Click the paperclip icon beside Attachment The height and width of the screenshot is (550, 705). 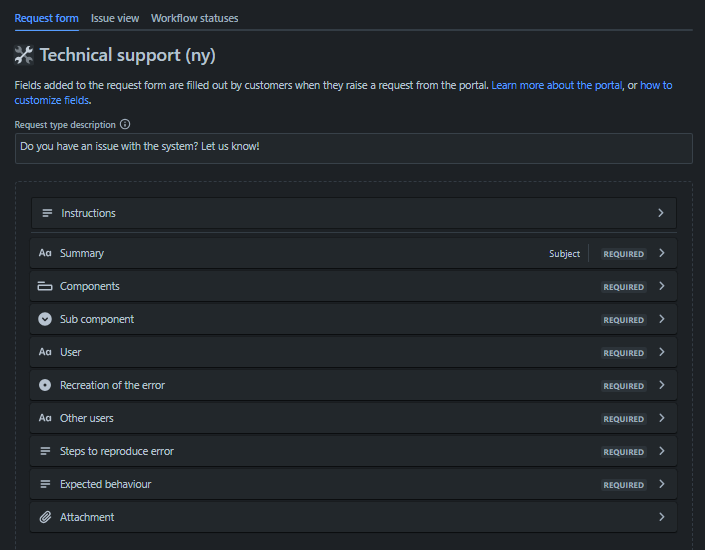[x=45, y=517]
